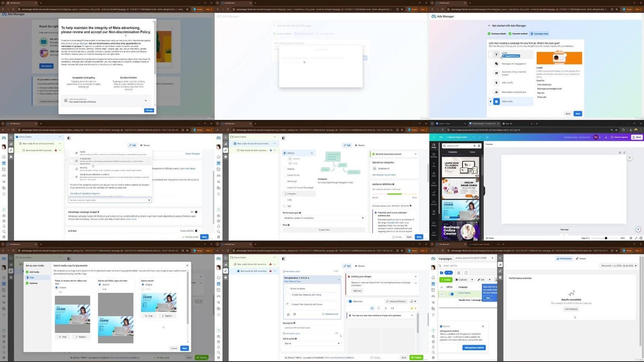Click the green Create button in Campaigns
This screenshot has height=362, width=644.
446,279
